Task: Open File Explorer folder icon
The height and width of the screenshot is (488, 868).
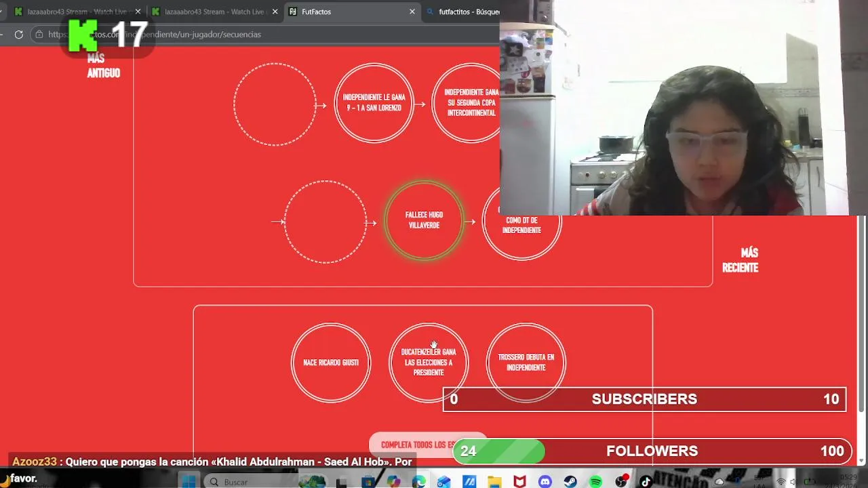Action: pyautogui.click(x=494, y=482)
